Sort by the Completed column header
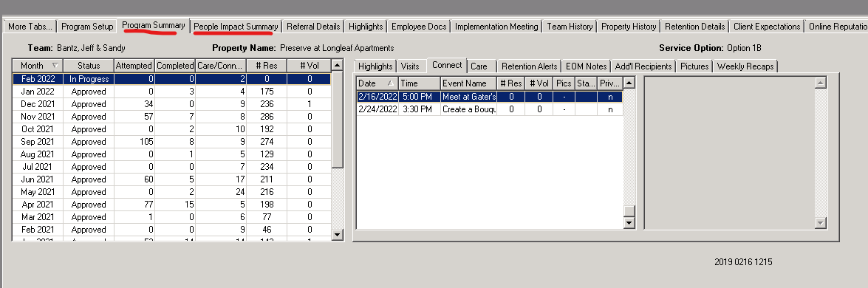 point(175,65)
